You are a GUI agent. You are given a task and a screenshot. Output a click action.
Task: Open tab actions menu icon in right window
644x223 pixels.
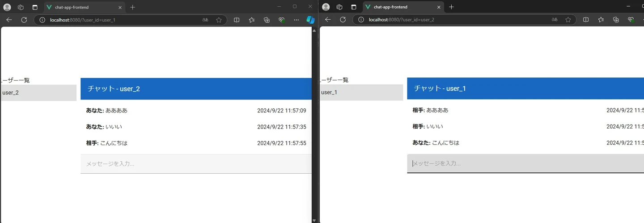coord(354,7)
